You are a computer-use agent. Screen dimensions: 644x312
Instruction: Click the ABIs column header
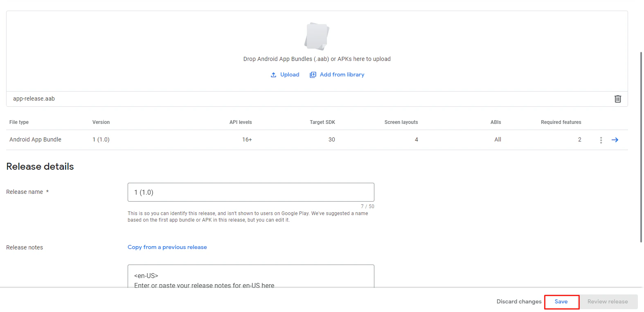click(x=496, y=122)
